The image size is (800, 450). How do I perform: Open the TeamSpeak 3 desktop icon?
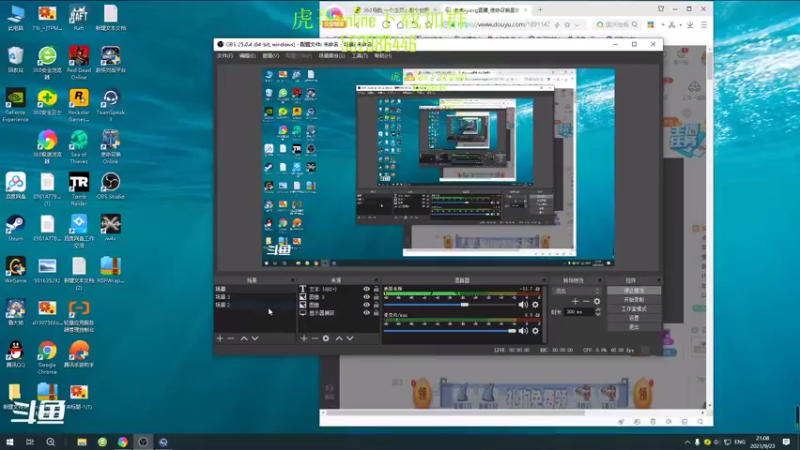pos(110,105)
